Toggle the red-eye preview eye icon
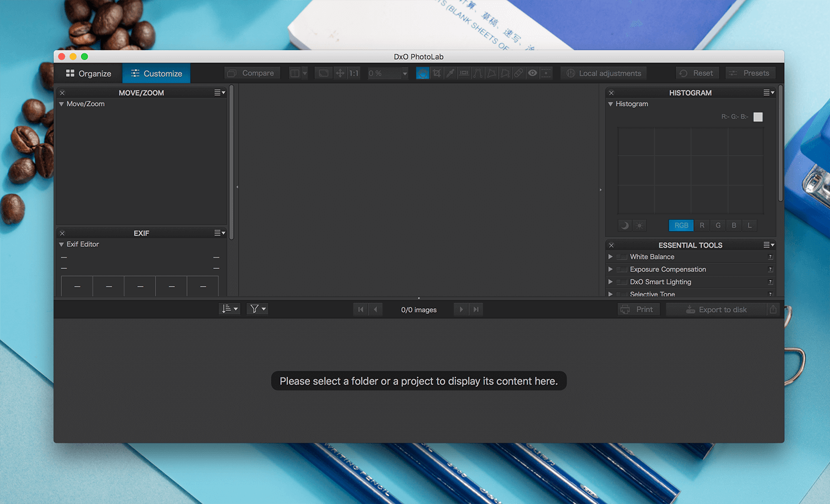 (532, 73)
